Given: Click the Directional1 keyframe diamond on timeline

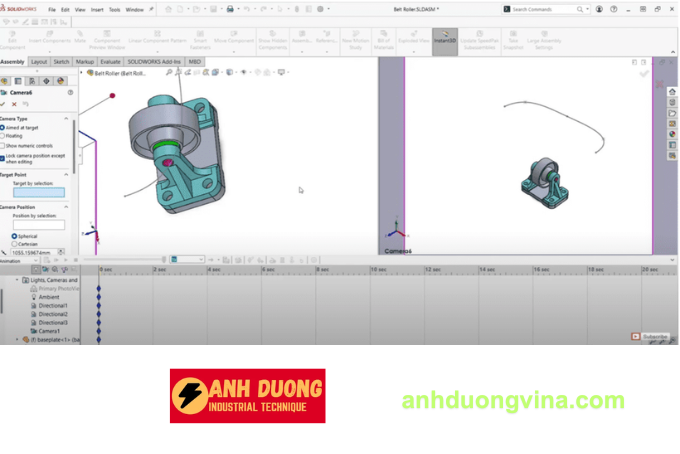Looking at the screenshot, I should click(99, 305).
